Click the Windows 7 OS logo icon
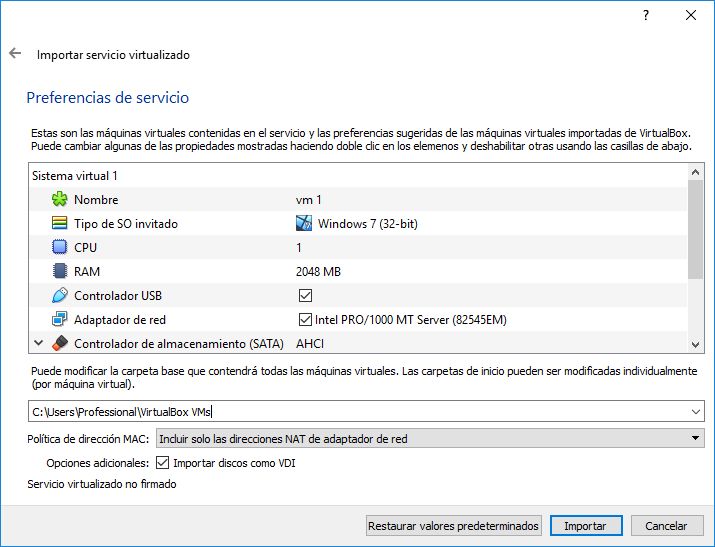Screen dimensions: 715x547 [304, 223]
